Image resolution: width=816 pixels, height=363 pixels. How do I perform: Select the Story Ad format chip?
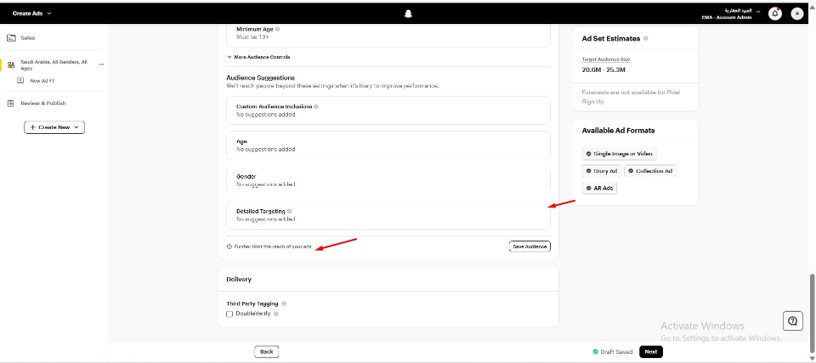click(601, 171)
